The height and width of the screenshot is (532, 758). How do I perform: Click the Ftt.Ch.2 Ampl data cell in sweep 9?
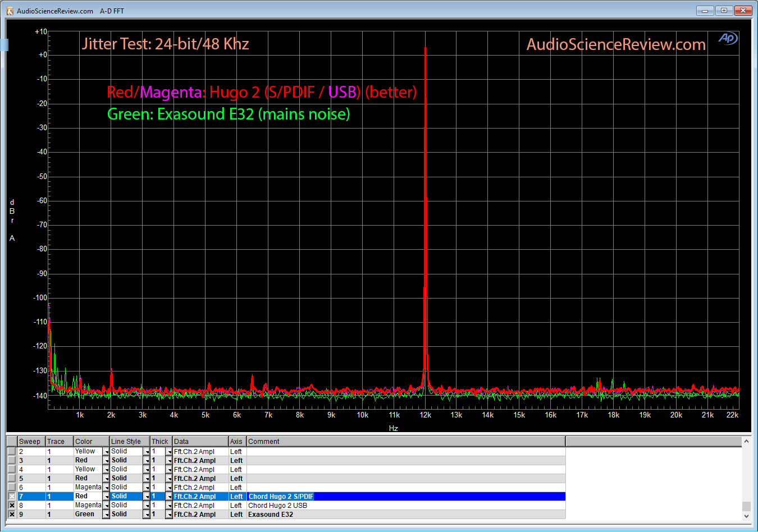coord(200,515)
